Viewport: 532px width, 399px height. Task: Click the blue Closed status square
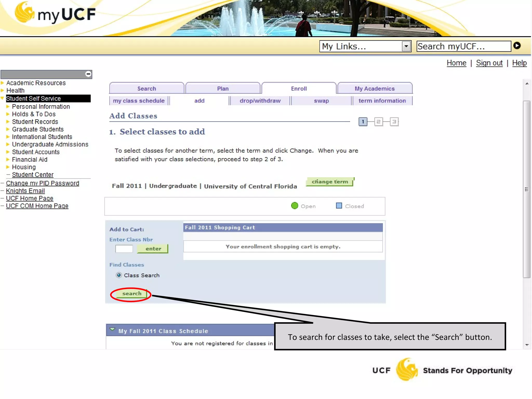point(339,206)
